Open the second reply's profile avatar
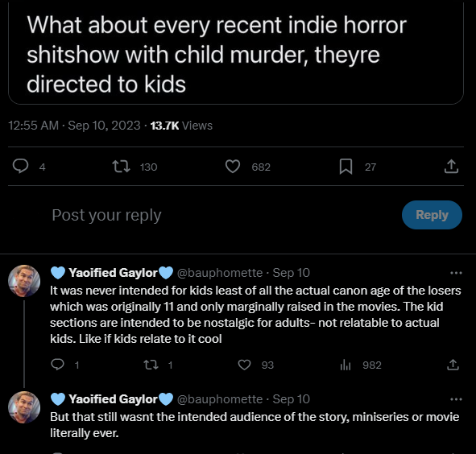476x454 pixels. 24,407
